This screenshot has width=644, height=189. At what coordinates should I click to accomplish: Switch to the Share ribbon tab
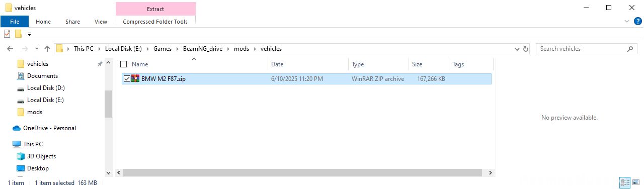pos(72,22)
